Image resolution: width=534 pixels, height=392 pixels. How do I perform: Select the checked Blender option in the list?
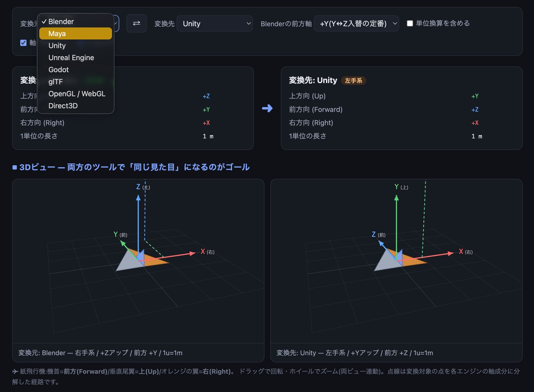pos(76,21)
